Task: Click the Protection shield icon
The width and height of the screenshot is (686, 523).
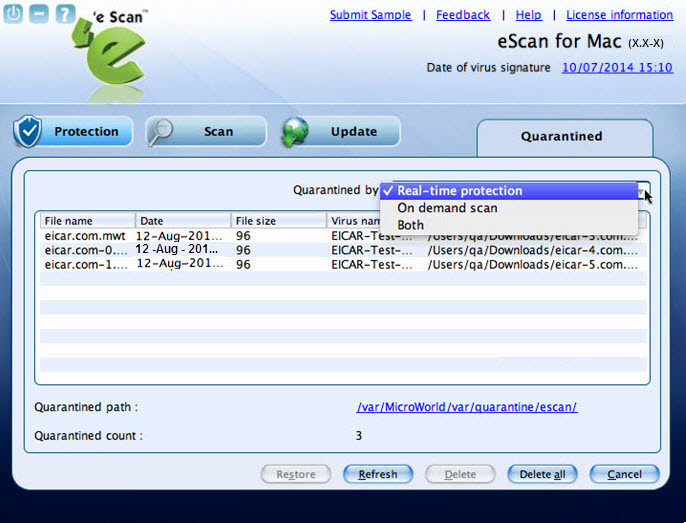Action: (27, 131)
